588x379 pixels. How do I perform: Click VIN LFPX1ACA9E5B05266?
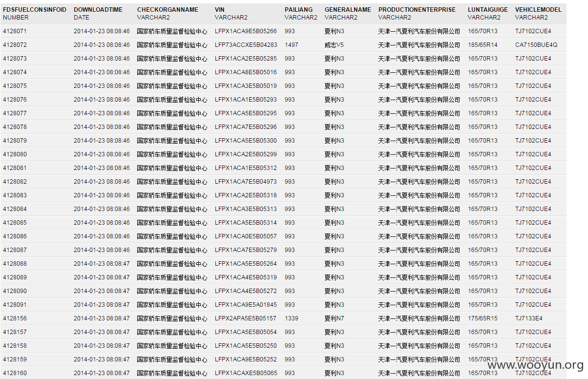tap(246, 31)
